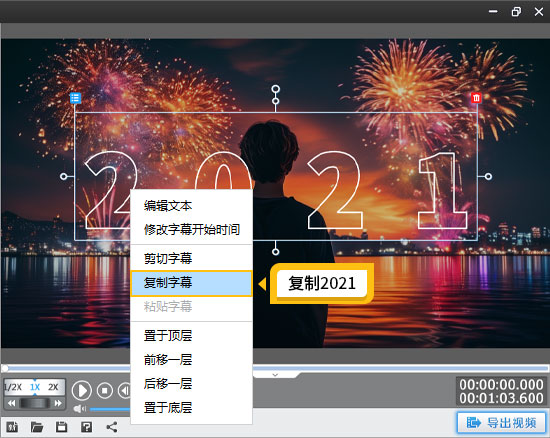Choose 复制字幕 from the context menu
Image resolution: width=550 pixels, height=438 pixels.
192,283
